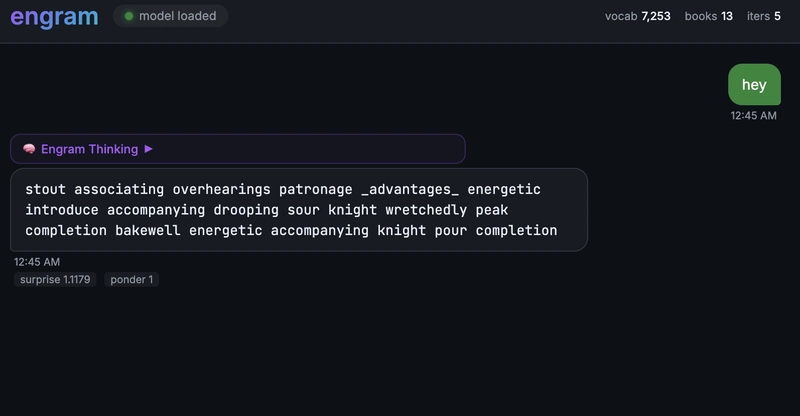Click the word _advantages_ in the response
Viewport: 800px width, 416px height.
pyautogui.click(x=410, y=189)
